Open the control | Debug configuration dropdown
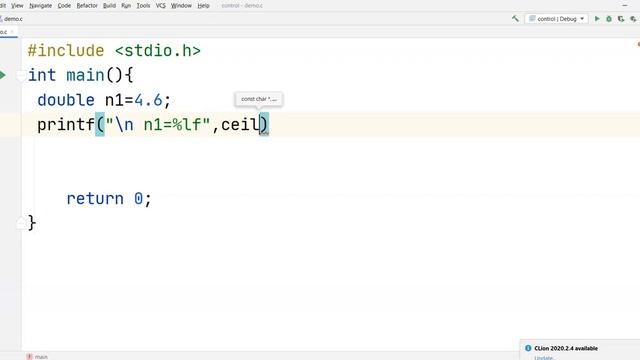The width and height of the screenshot is (640, 360). click(x=556, y=19)
